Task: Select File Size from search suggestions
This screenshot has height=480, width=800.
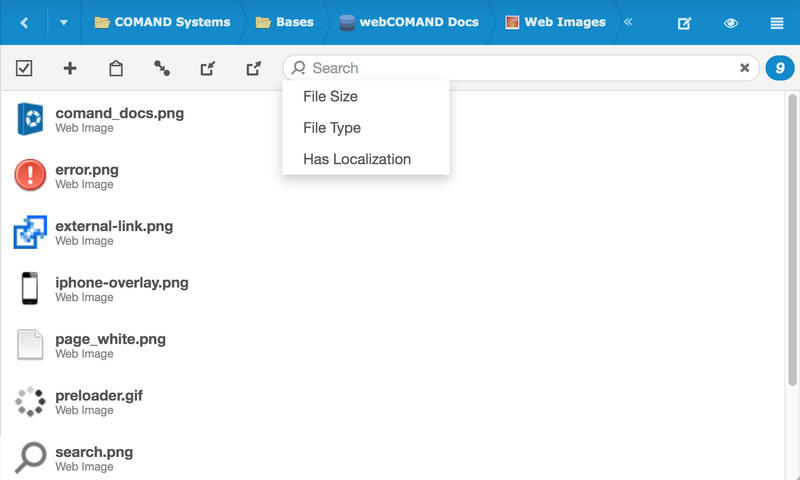Action: point(330,97)
